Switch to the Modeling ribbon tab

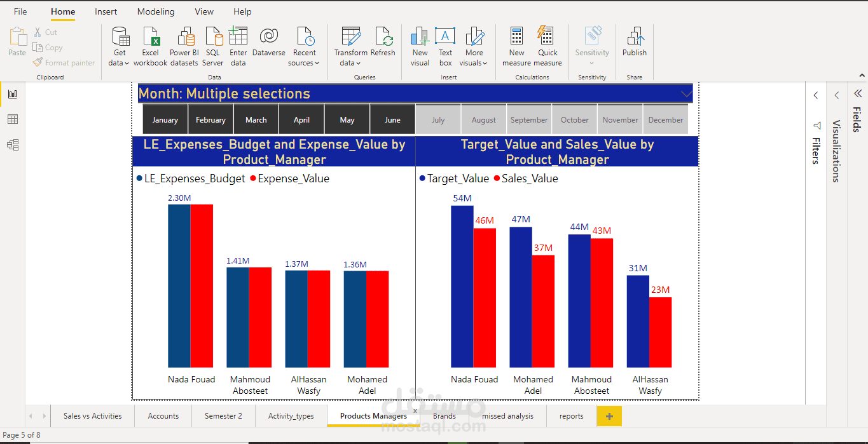[155, 11]
